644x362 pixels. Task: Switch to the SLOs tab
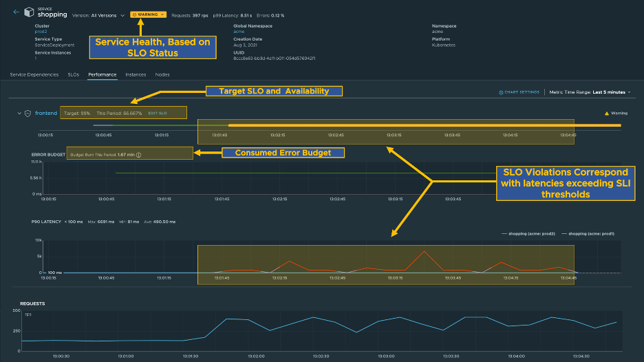click(73, 74)
